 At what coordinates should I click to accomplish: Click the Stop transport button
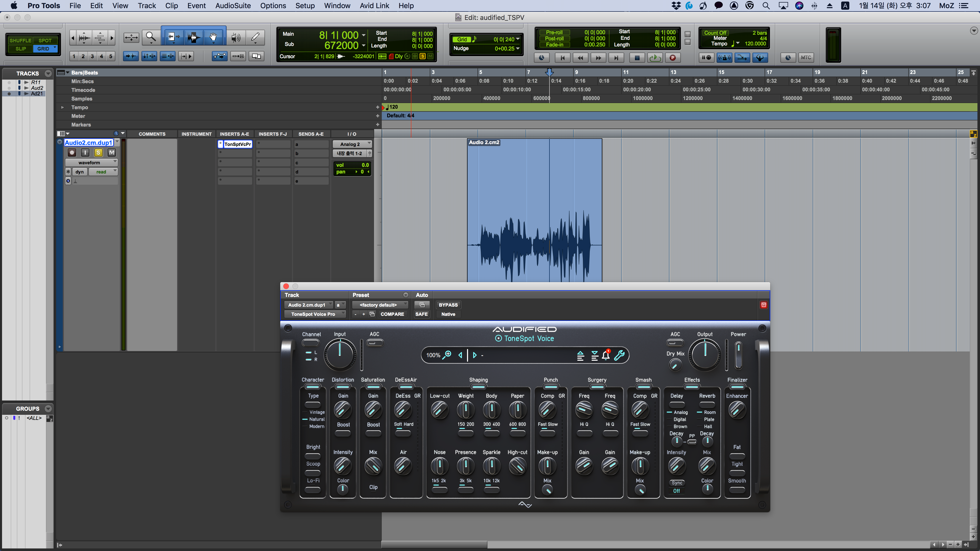coord(637,58)
